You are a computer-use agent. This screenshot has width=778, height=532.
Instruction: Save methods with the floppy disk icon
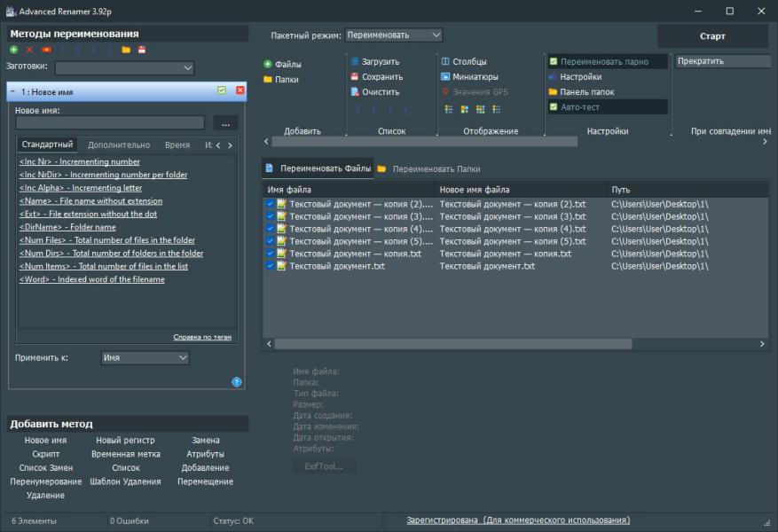pyautogui.click(x=142, y=50)
